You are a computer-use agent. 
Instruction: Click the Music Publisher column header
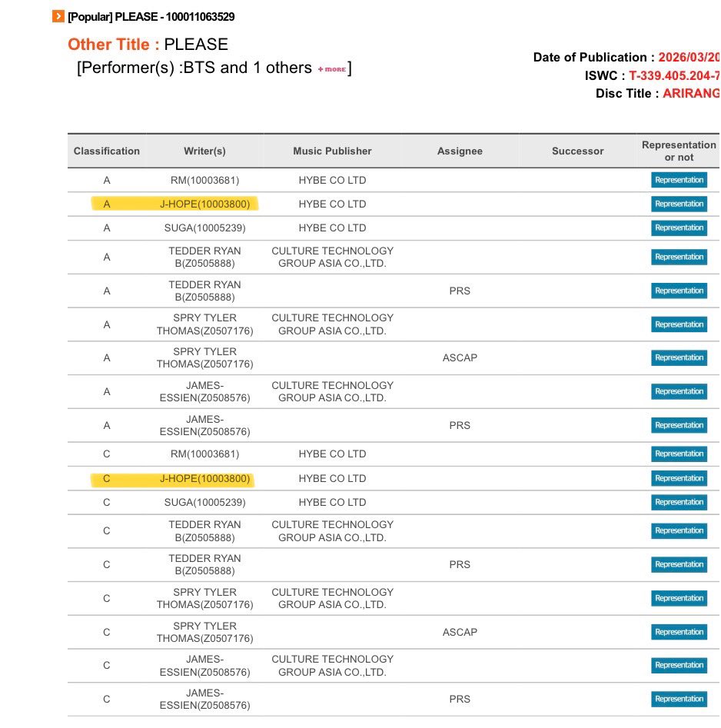pyautogui.click(x=332, y=151)
